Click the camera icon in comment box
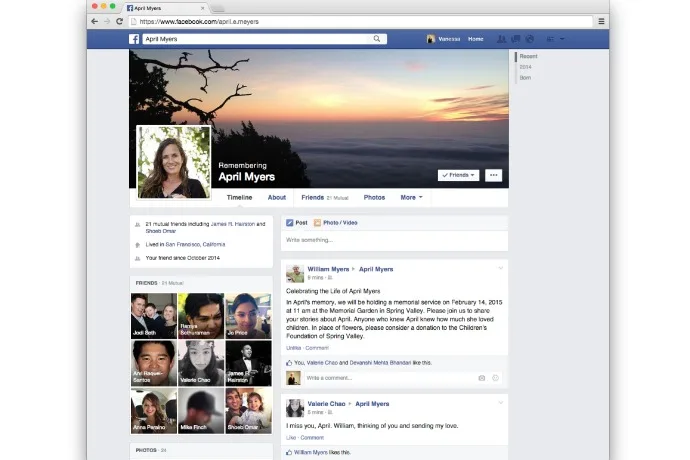 [482, 378]
